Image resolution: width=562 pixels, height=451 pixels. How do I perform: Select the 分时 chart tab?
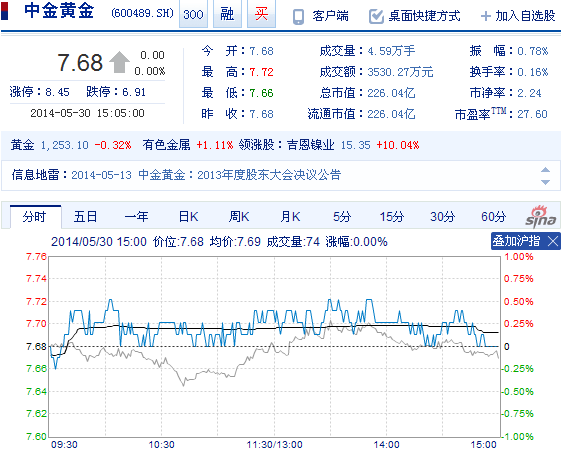(35, 217)
